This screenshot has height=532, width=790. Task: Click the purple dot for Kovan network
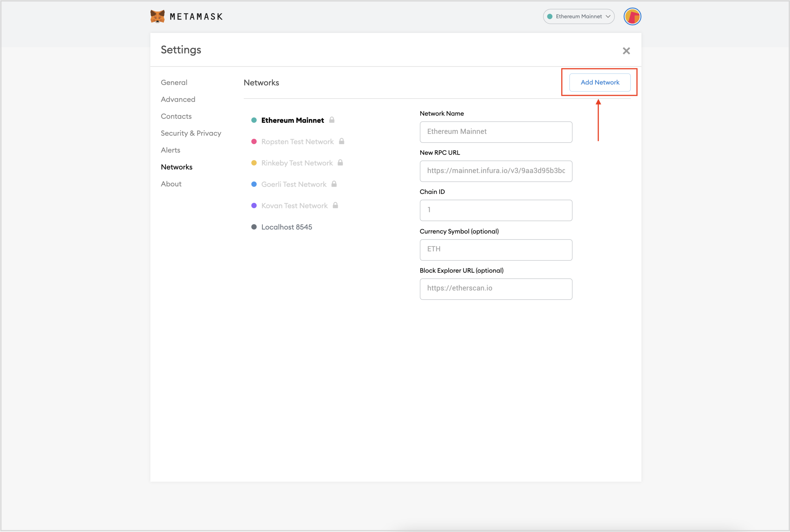254,206
